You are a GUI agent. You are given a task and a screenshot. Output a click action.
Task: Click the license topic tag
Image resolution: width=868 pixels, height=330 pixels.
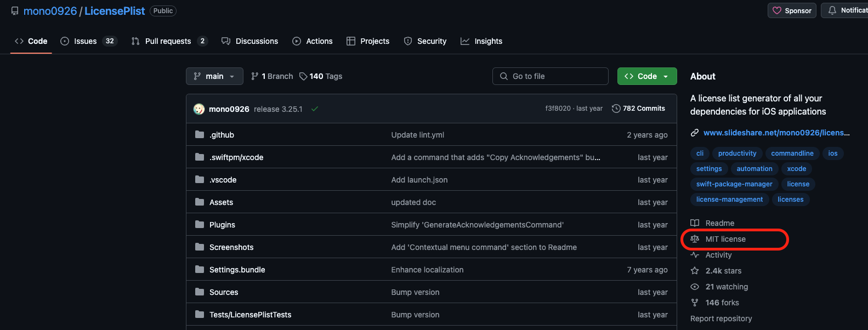pos(798,184)
